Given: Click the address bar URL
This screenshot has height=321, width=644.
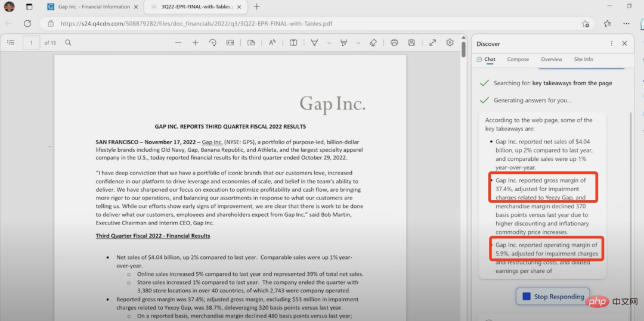Looking at the screenshot, I should [196, 24].
